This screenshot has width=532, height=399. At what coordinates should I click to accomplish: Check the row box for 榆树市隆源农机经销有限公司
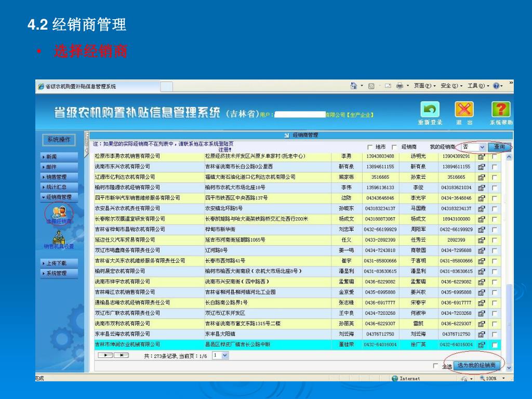(495, 188)
